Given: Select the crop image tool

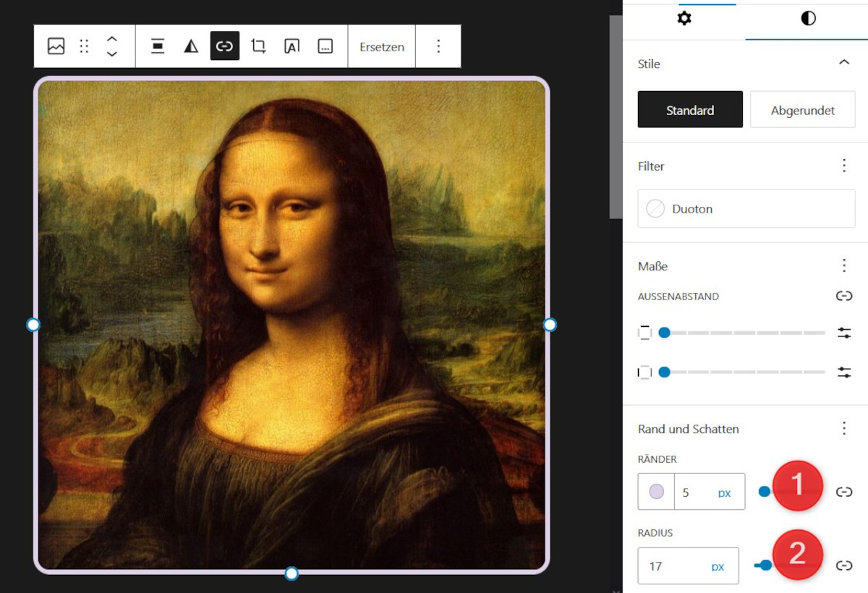Looking at the screenshot, I should [258, 46].
